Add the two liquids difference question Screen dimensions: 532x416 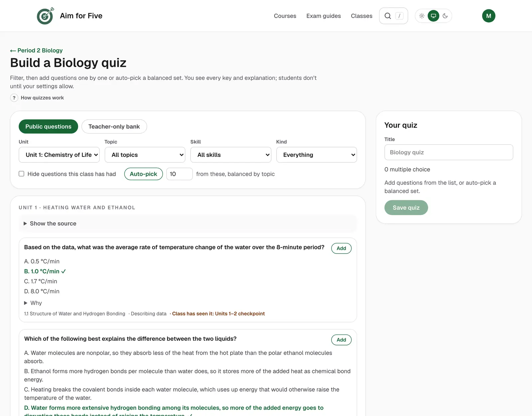pyautogui.click(x=341, y=340)
